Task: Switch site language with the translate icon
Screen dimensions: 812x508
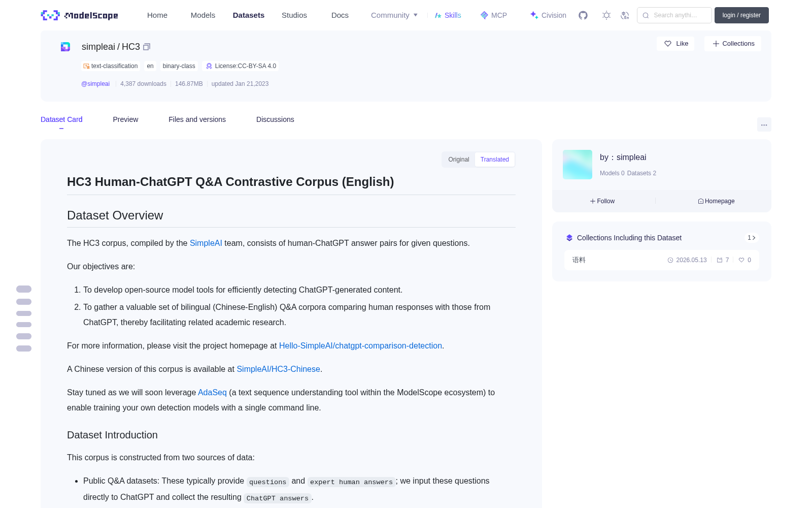Action: tap(625, 15)
